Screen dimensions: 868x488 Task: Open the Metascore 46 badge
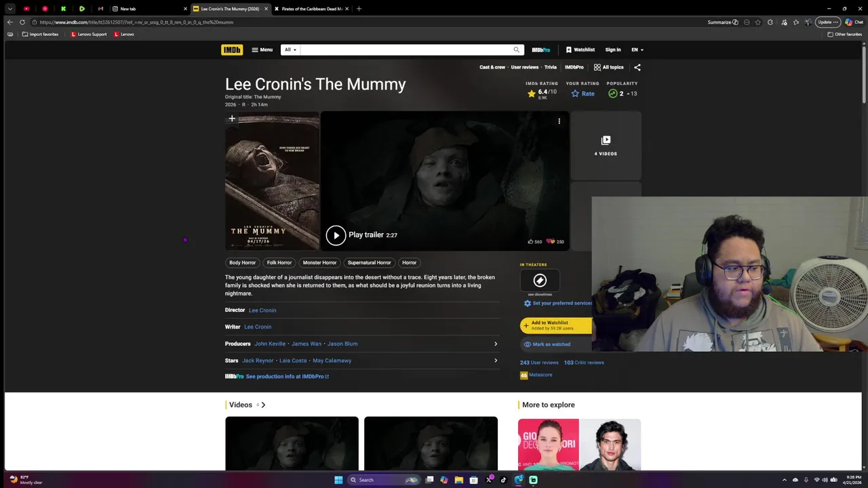coord(524,375)
